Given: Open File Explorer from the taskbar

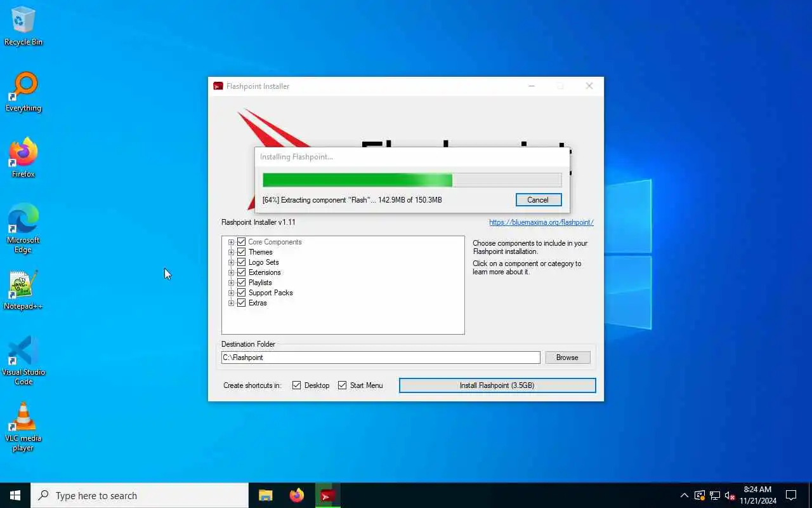Looking at the screenshot, I should (x=265, y=495).
